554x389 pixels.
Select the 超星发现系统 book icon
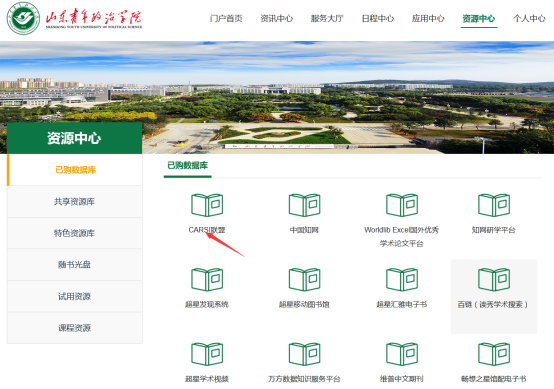pos(207,279)
